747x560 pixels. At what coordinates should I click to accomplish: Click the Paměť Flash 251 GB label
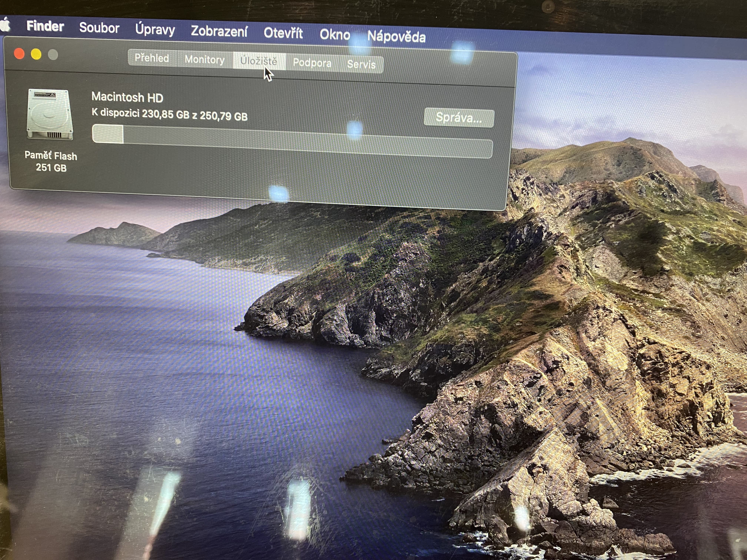click(x=51, y=161)
